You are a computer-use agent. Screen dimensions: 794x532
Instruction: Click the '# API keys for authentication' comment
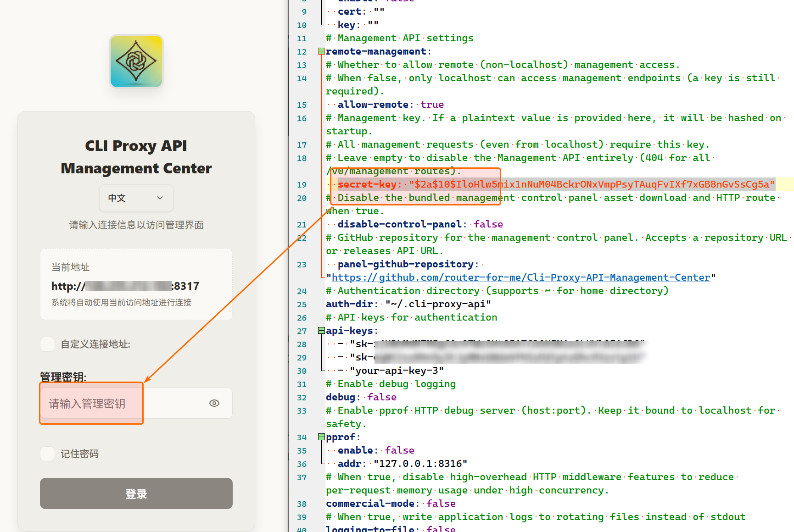[x=412, y=317]
